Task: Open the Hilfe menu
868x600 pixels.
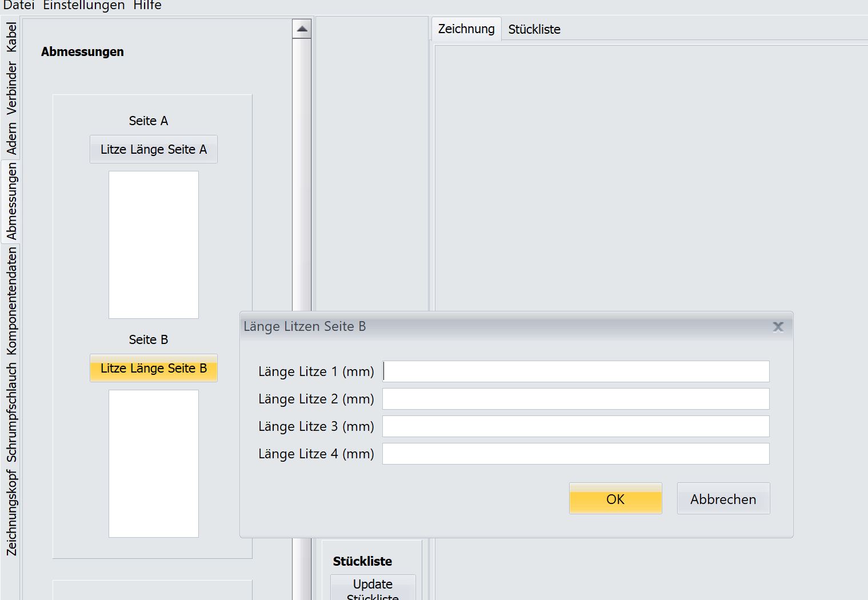Action: pos(147,6)
